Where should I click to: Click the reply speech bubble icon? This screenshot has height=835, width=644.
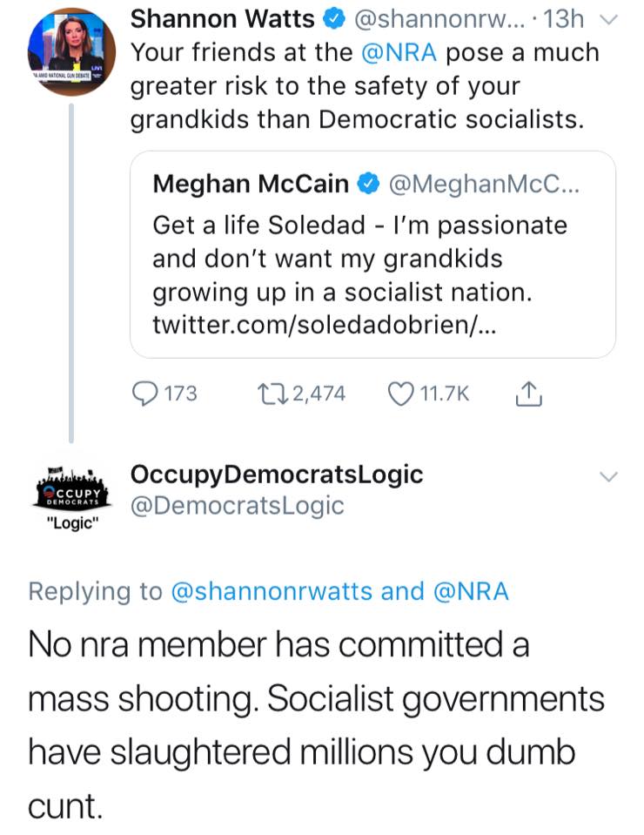145,394
